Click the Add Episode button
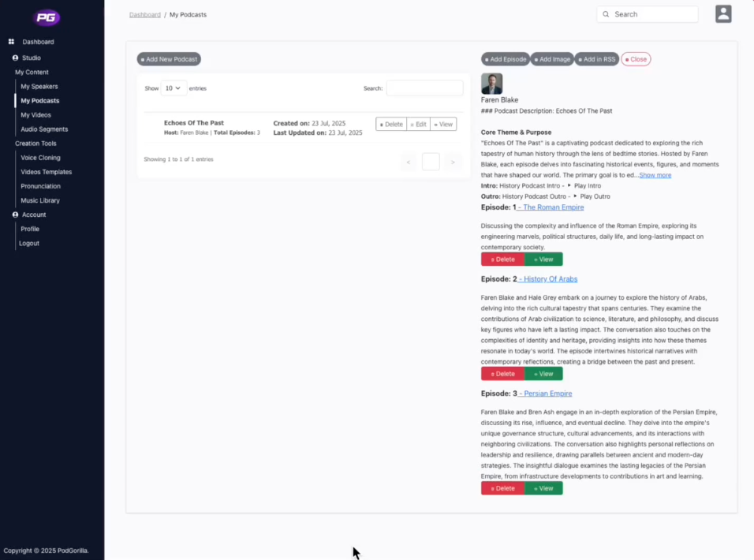 tap(505, 59)
